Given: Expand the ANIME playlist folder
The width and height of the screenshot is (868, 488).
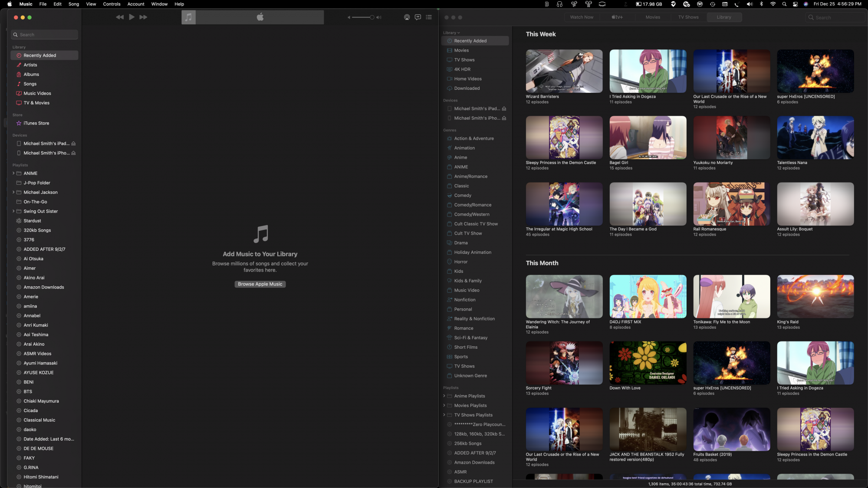Looking at the screenshot, I should [13, 174].
